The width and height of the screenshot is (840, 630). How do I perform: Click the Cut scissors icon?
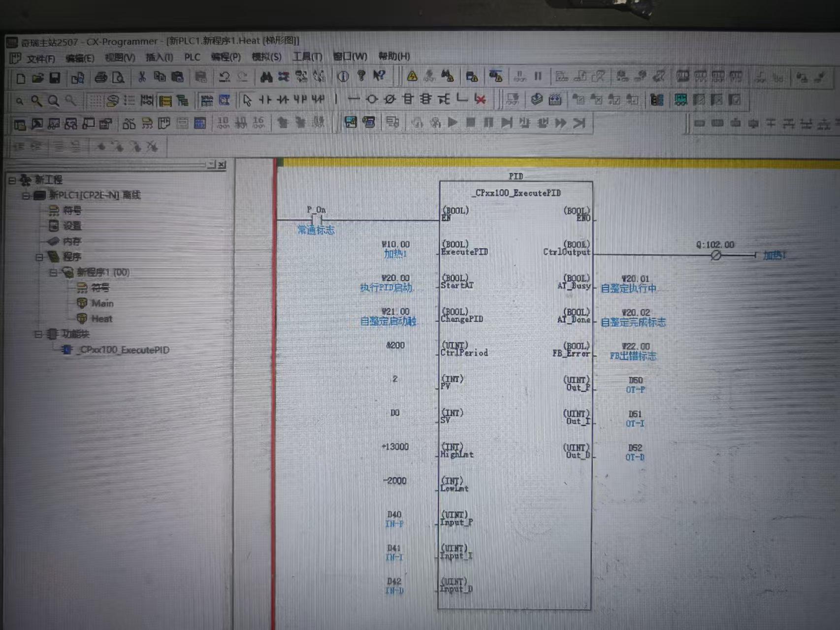[x=142, y=77]
